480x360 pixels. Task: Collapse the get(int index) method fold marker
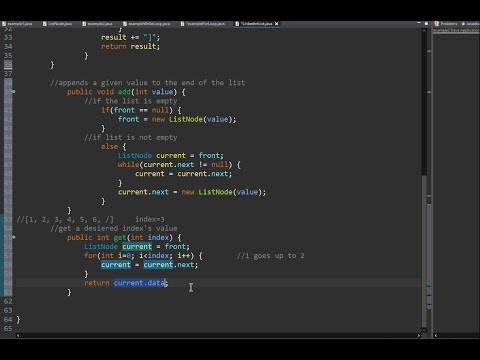point(14,237)
